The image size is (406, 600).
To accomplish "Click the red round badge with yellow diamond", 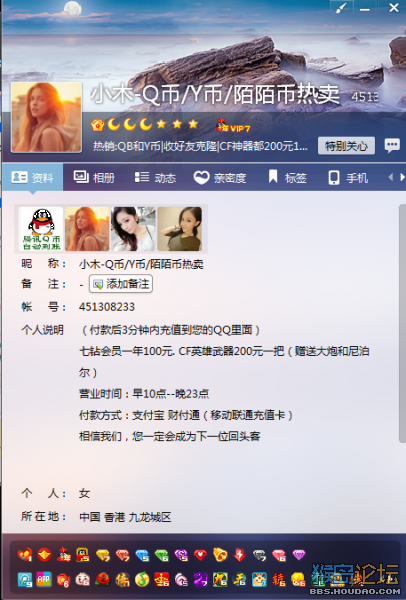I will 44,554.
